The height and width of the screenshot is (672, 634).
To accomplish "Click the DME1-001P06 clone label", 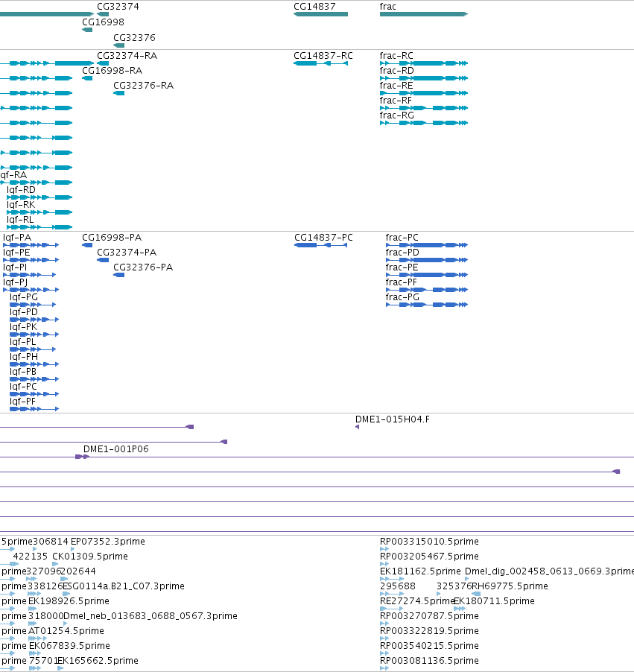I will [x=115, y=449].
